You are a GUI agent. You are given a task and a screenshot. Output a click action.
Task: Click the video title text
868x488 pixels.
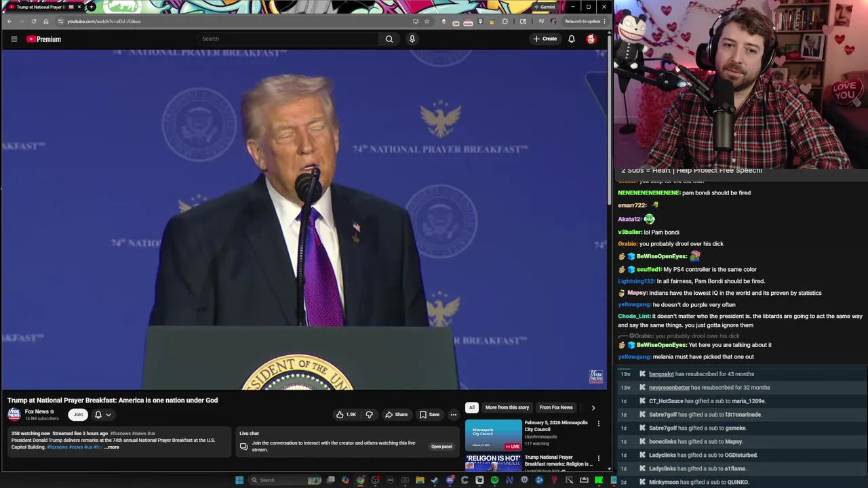(x=113, y=400)
